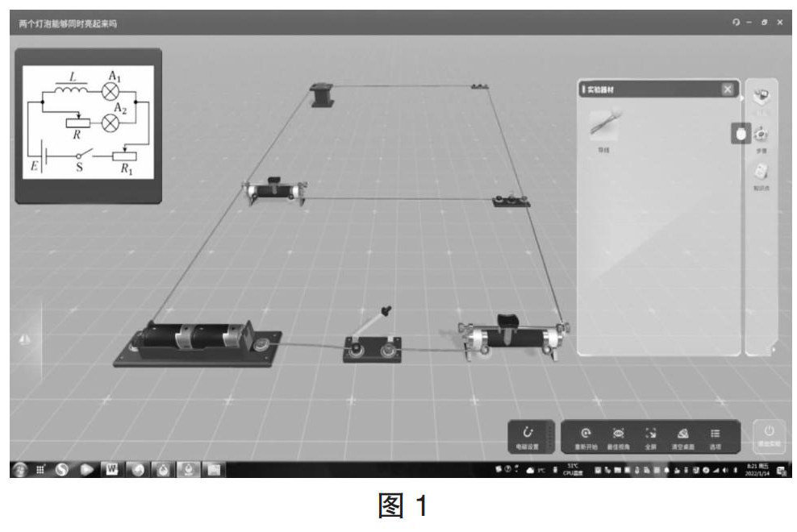
Task: Open the 选项 options list icon
Action: tap(715, 436)
